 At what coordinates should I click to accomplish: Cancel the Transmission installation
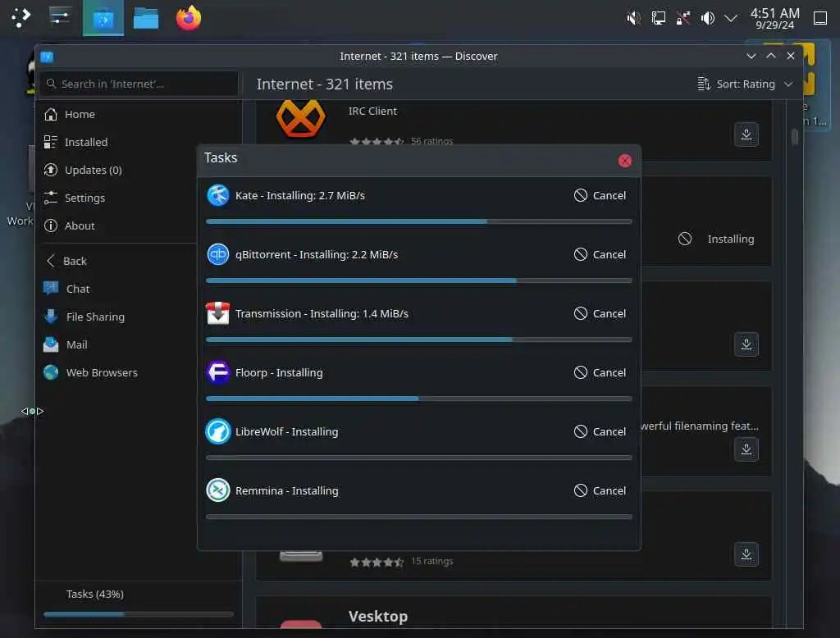tap(600, 313)
